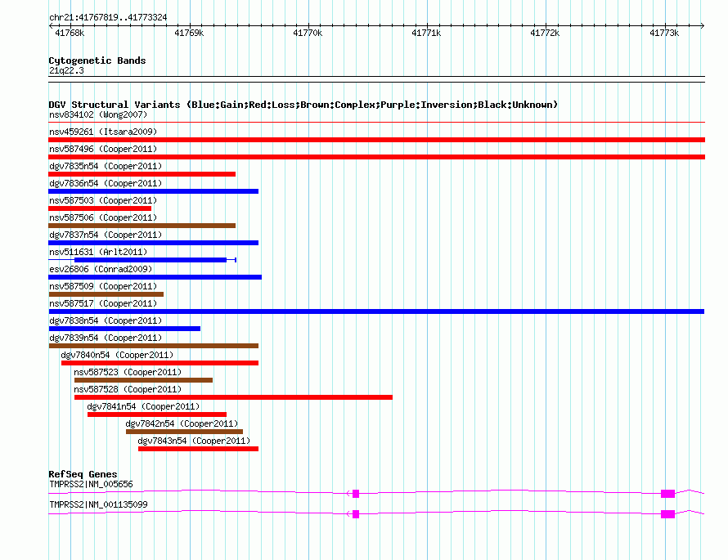This screenshot has height=560, width=728.
Task: Open TMPRSS2|NM_001135099 gene label
Action: click(x=98, y=504)
